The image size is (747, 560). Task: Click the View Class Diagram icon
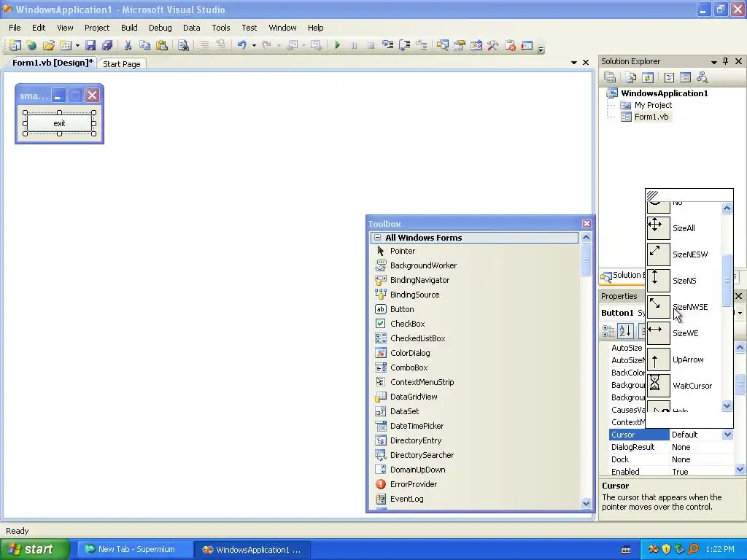703,77
